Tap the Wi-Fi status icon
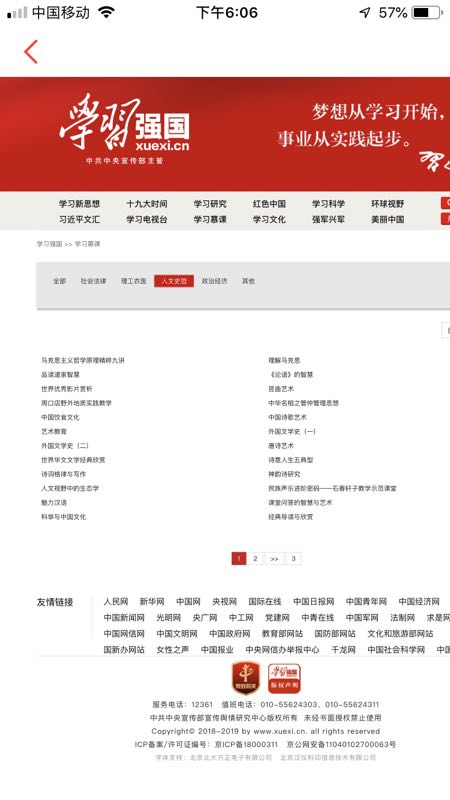The height and width of the screenshot is (800, 450). pyautogui.click(x=106, y=12)
